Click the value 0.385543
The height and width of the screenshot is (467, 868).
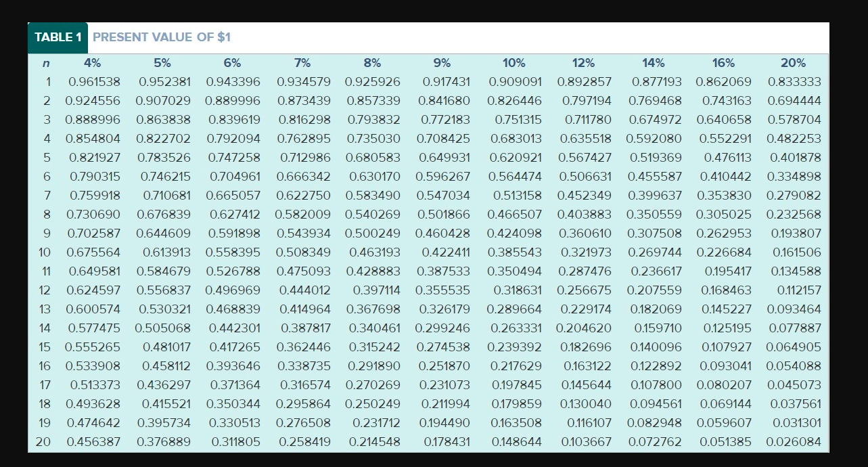515,252
